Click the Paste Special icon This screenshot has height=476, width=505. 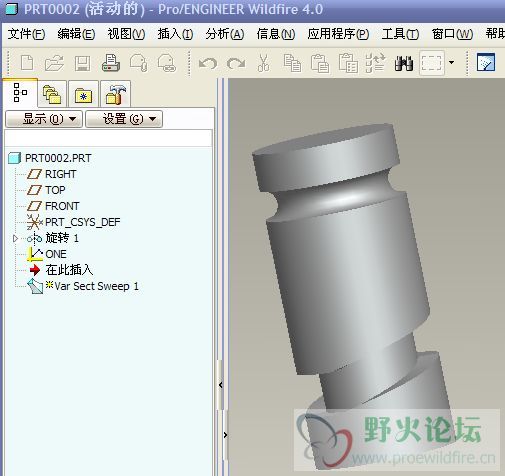pos(348,63)
